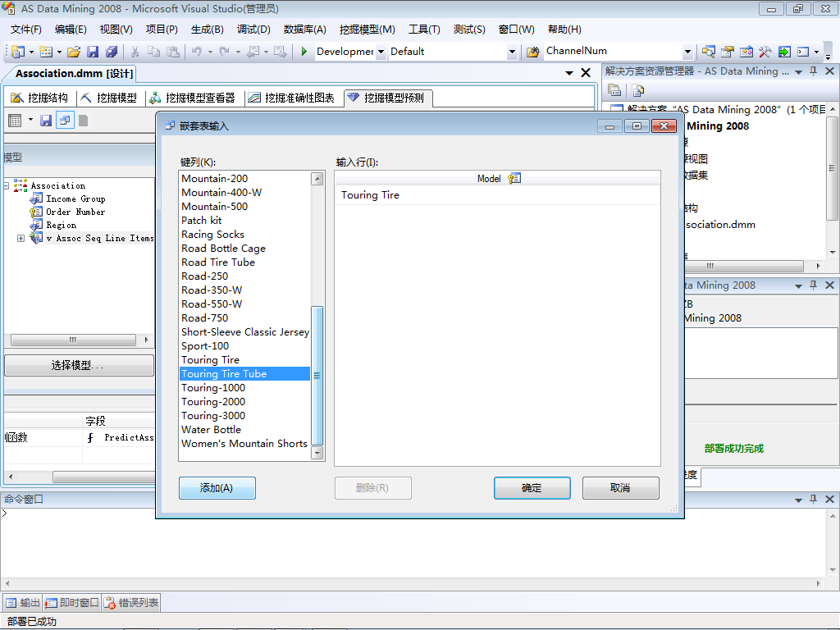Click the Undo arrow icon

click(x=197, y=52)
